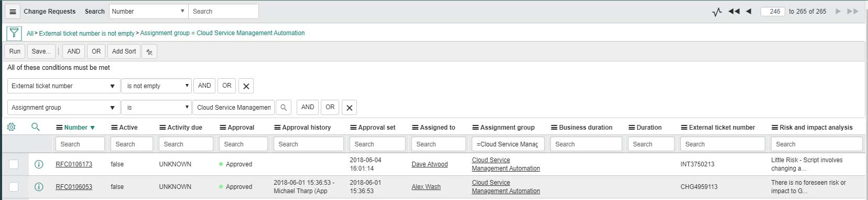Open External ticket number column menu icon
Viewport: 868px width, 200px height.
(684, 128)
